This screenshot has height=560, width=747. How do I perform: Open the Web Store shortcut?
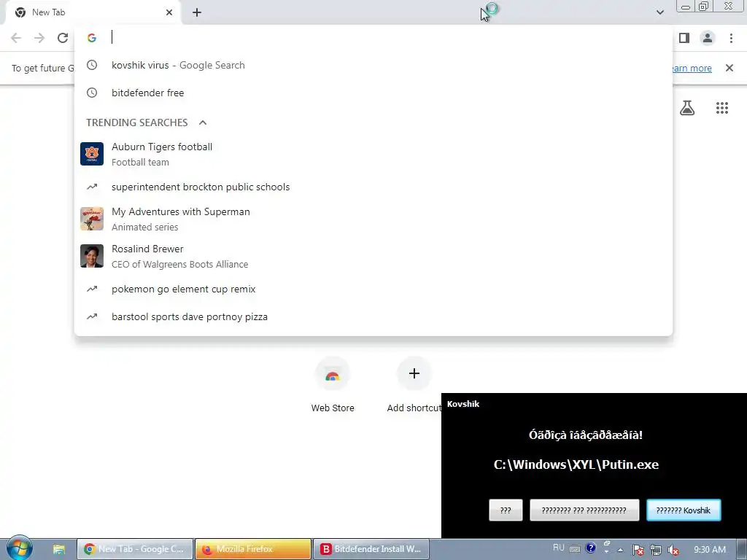click(x=333, y=385)
